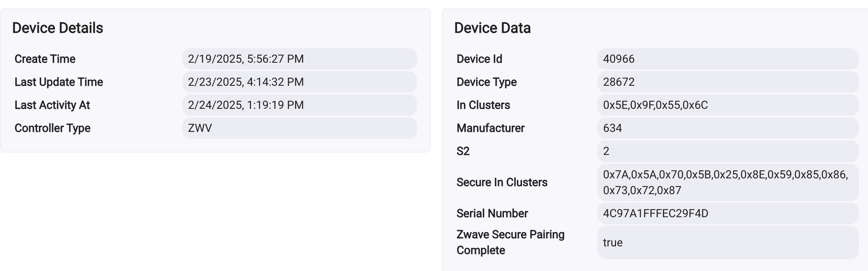
Task: Click the Secure In Clusters value list
Action: [728, 182]
